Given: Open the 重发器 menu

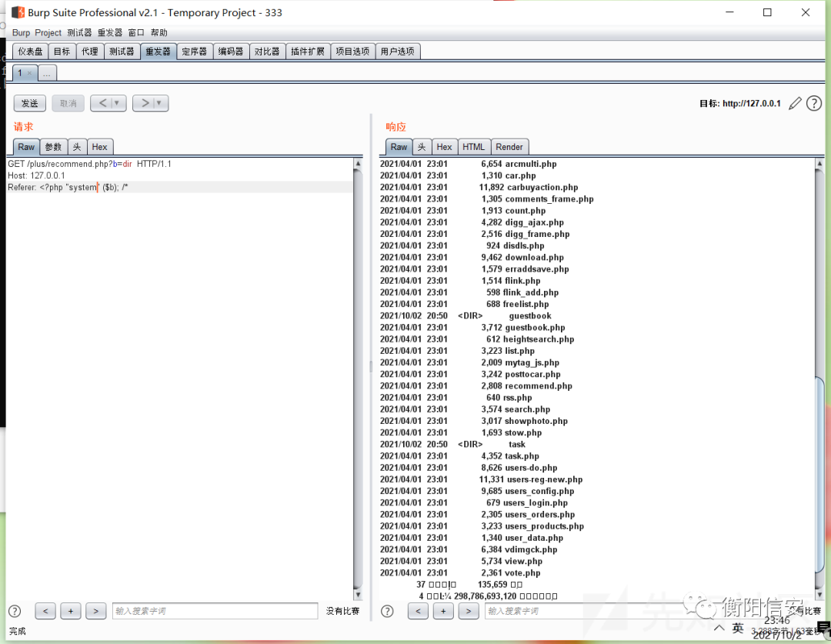Looking at the screenshot, I should coord(110,33).
